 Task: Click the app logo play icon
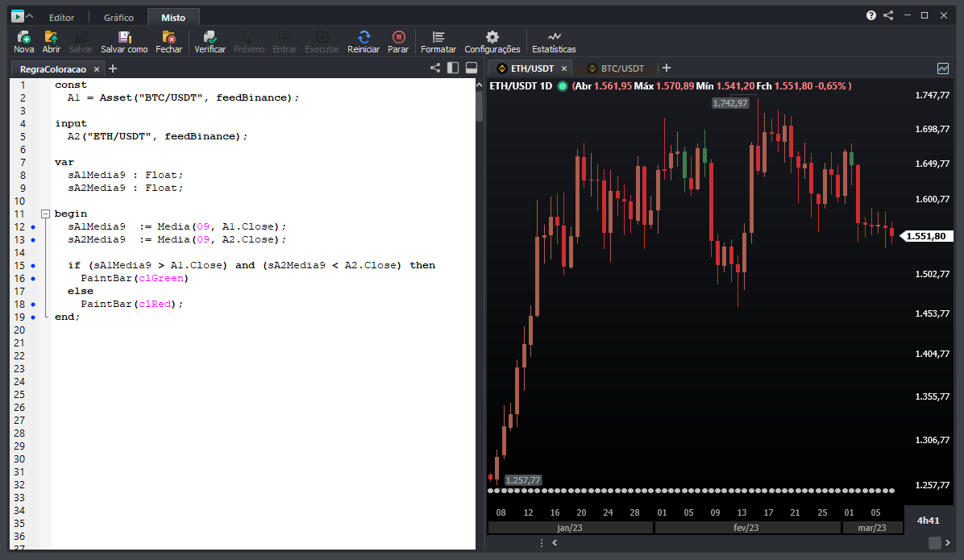[17, 17]
